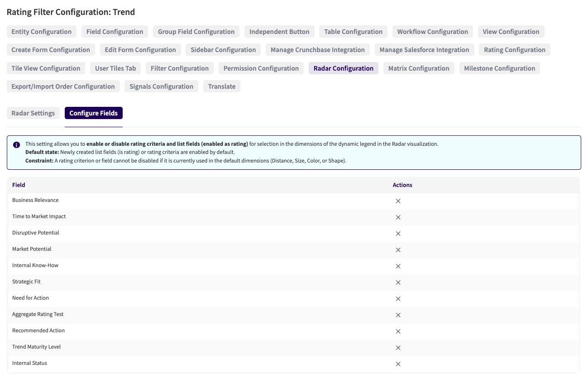588x383 pixels.
Task: Click the X icon in Strategic Fit row
Action: pos(398,282)
